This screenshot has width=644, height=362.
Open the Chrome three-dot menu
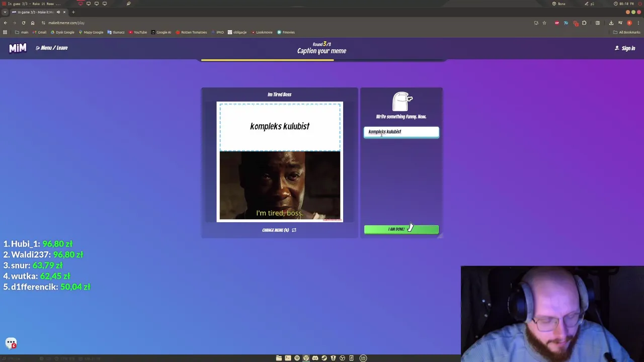coord(638,23)
